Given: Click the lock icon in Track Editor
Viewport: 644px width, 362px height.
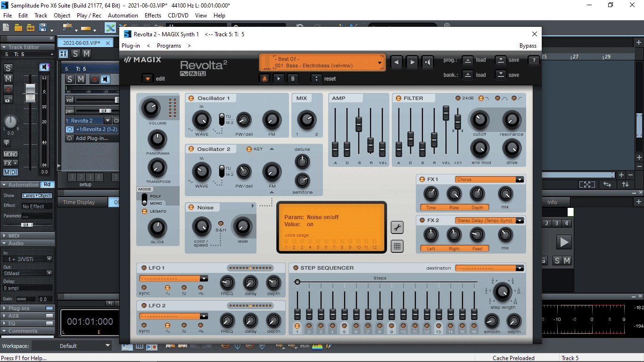Looking at the screenshot, I should [8, 99].
